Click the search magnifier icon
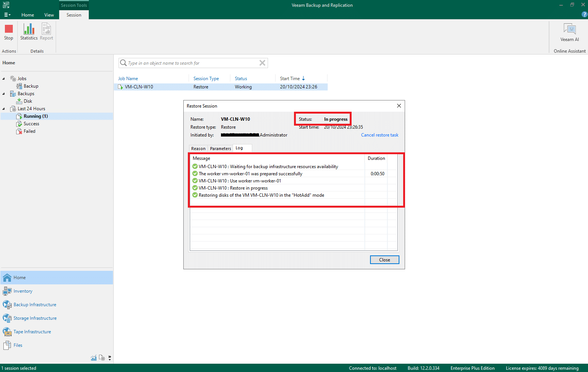Viewport: 588px width, 372px height. point(123,63)
